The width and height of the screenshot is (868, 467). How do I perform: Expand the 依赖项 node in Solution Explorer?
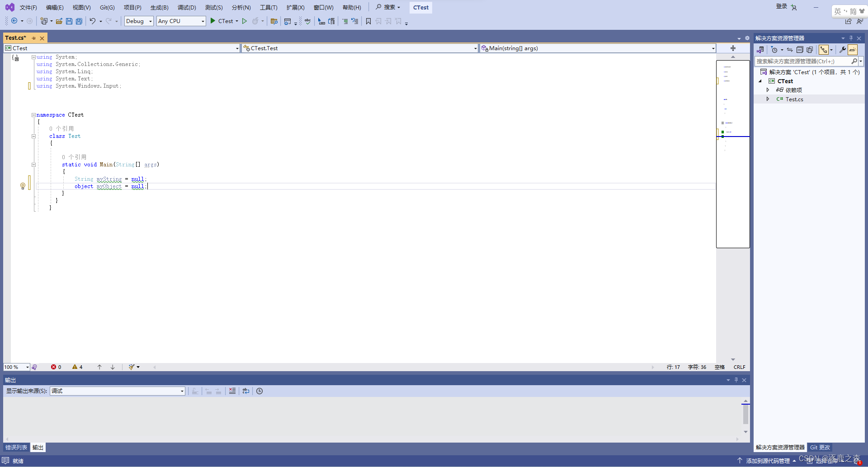click(x=768, y=90)
